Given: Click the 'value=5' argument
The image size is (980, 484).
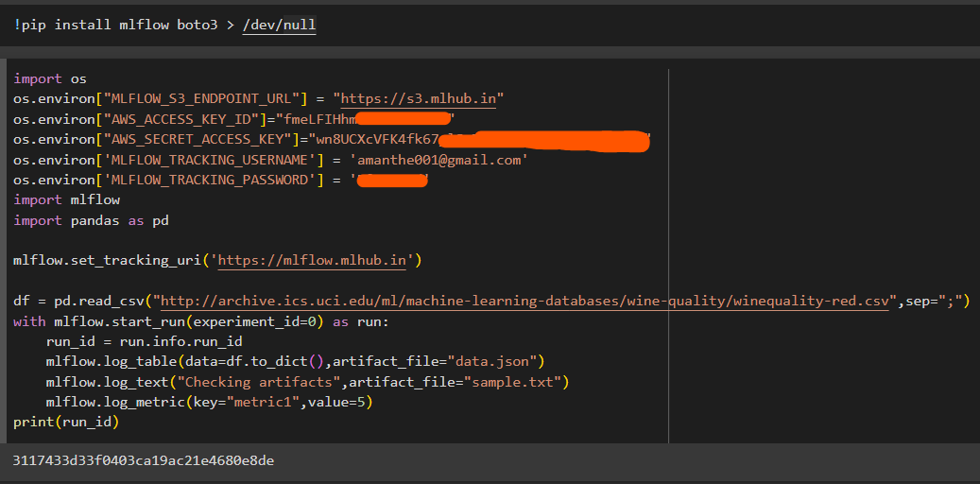Looking at the screenshot, I should [335, 402].
